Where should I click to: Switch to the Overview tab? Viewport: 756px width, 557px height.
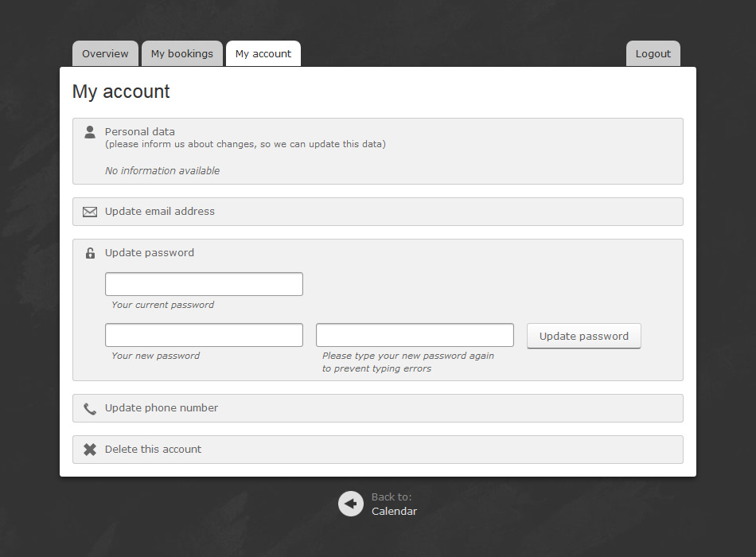coord(105,54)
